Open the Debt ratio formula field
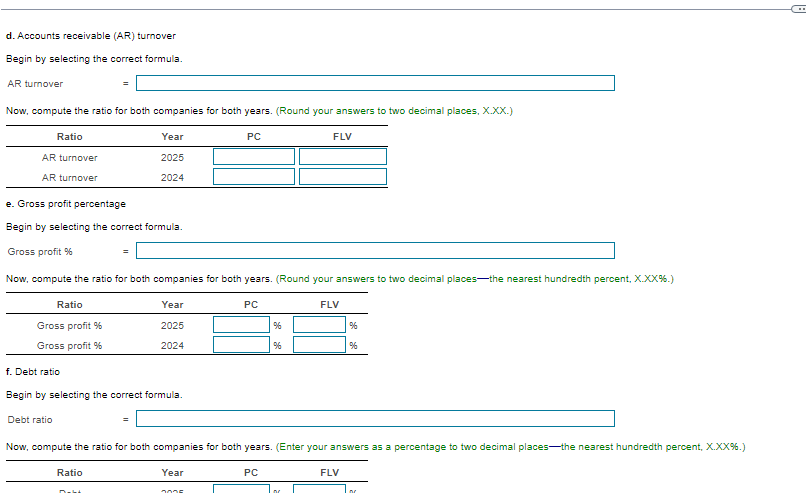Viewport: 806px width, 503px height. click(x=375, y=418)
